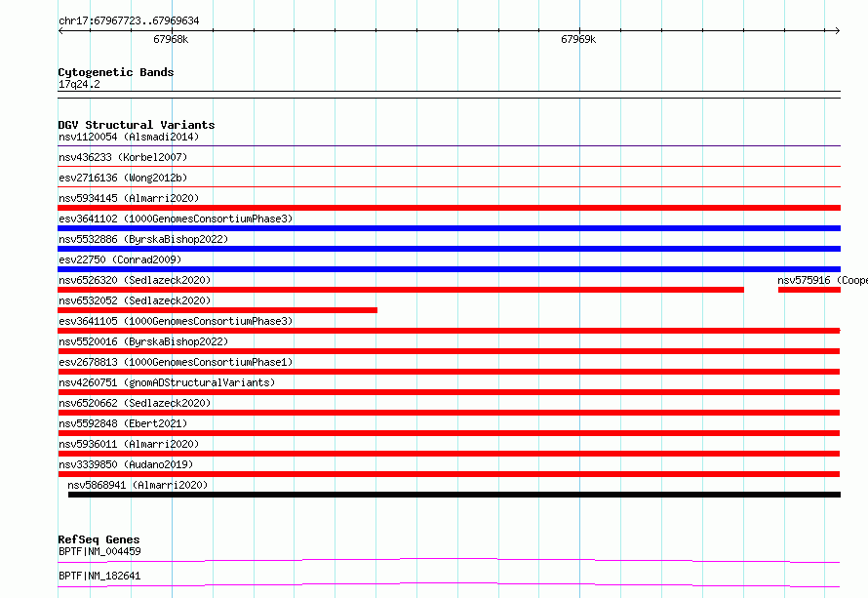This screenshot has height=598, width=868.
Task: Click the nsv5934145 (Almarri2020) label
Action: click(129, 198)
